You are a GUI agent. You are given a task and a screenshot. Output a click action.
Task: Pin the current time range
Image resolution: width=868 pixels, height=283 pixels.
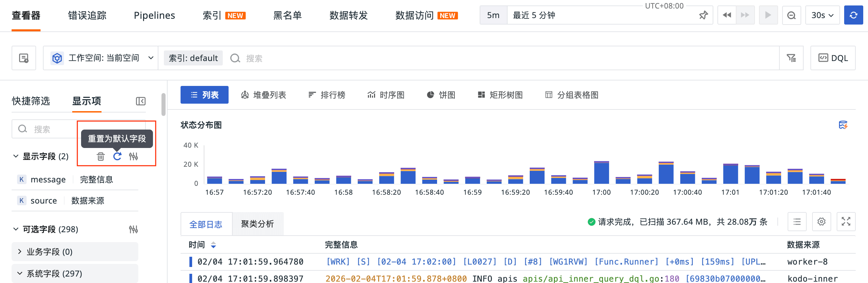703,15
